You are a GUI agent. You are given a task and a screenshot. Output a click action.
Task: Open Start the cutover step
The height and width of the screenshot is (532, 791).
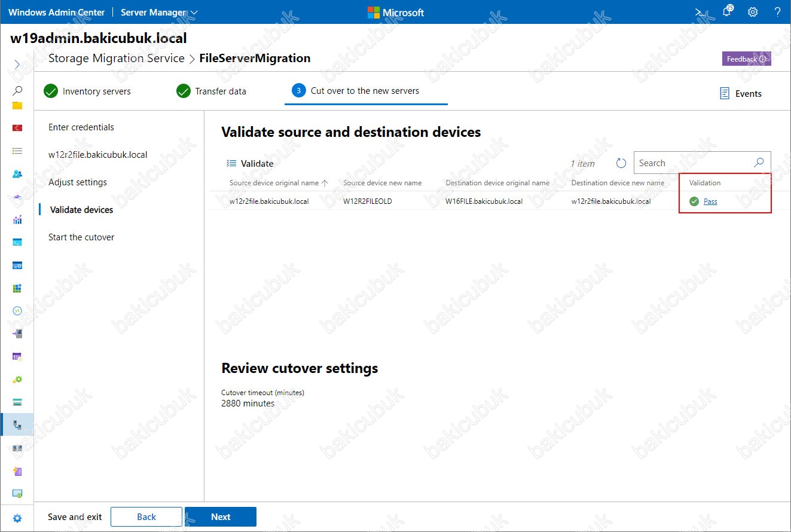coord(81,237)
